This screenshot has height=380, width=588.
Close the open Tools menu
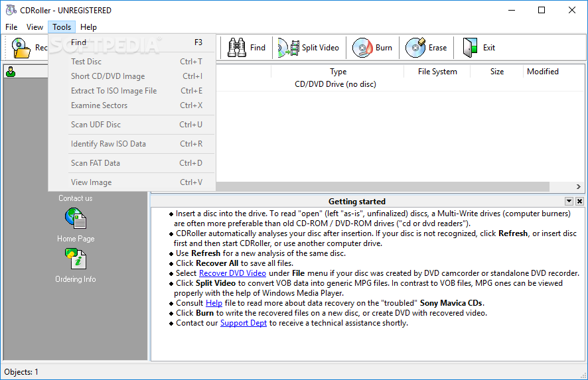click(x=62, y=27)
